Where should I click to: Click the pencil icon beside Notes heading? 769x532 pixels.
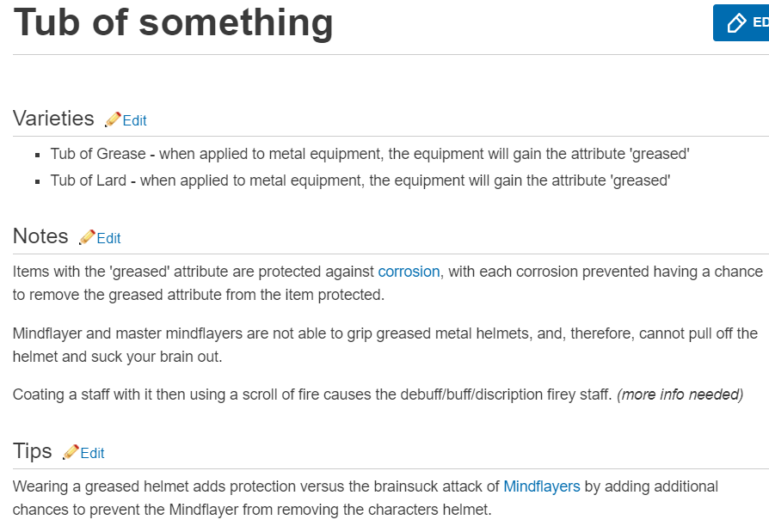87,237
